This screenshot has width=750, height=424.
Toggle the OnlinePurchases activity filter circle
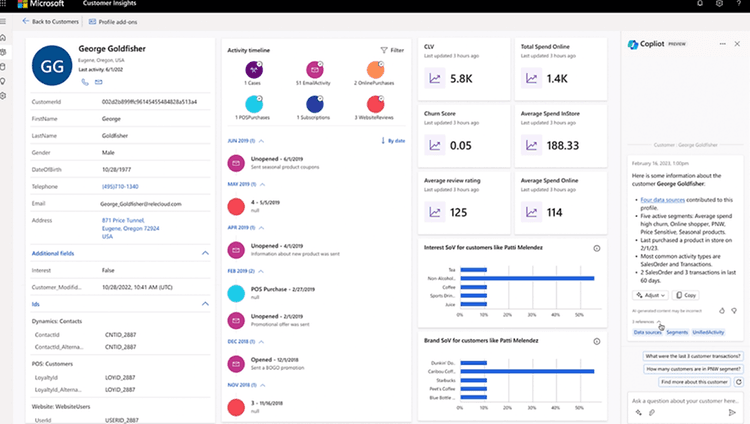(374, 70)
